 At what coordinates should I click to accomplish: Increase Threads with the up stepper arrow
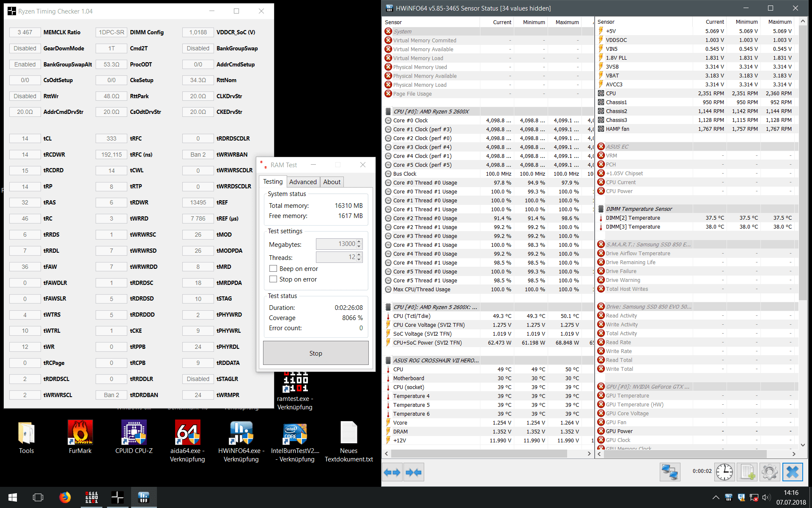[x=359, y=255]
